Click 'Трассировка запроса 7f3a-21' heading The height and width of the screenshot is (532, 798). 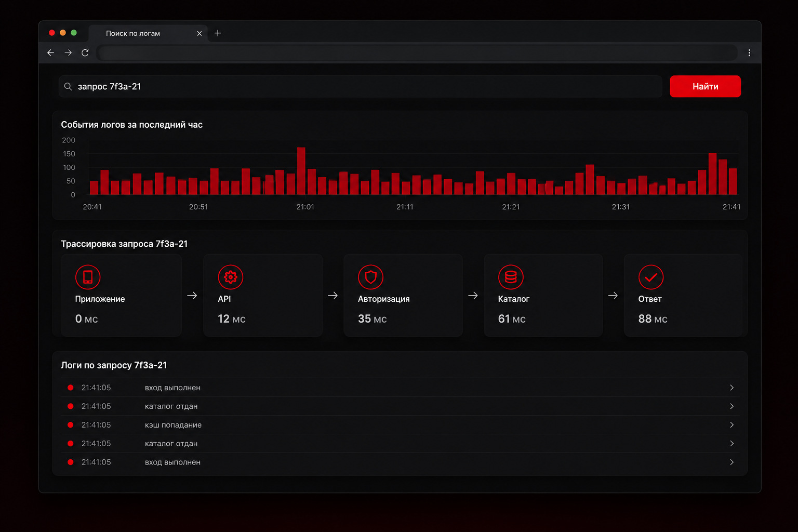point(124,244)
